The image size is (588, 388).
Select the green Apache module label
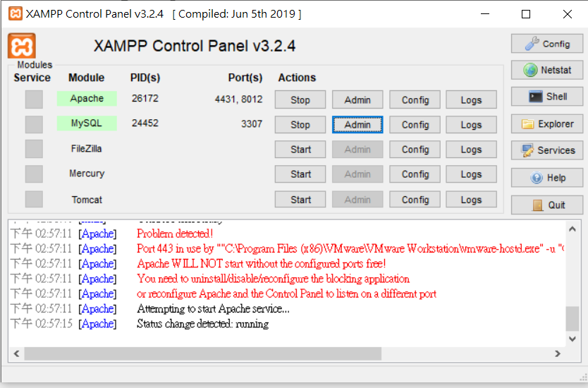pos(87,98)
